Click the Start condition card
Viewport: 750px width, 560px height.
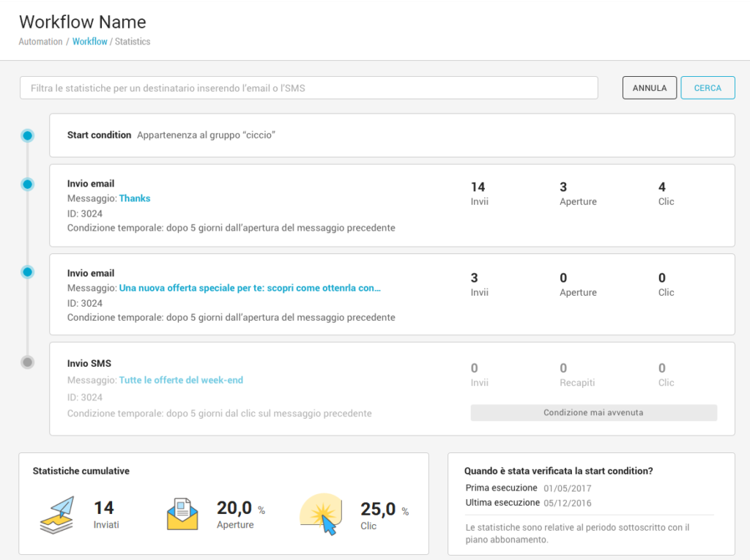392,135
